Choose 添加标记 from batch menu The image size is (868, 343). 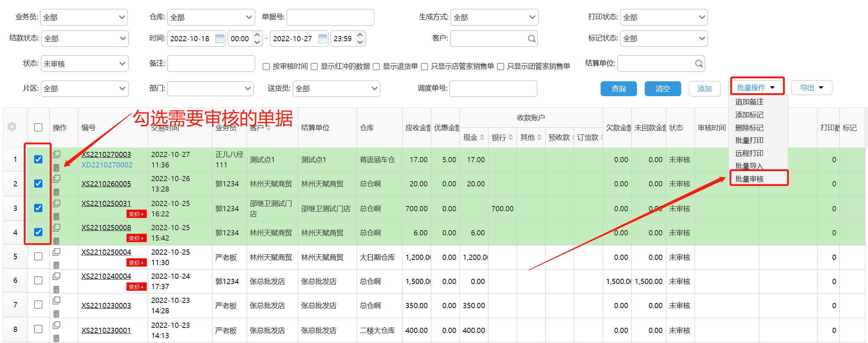(x=750, y=115)
